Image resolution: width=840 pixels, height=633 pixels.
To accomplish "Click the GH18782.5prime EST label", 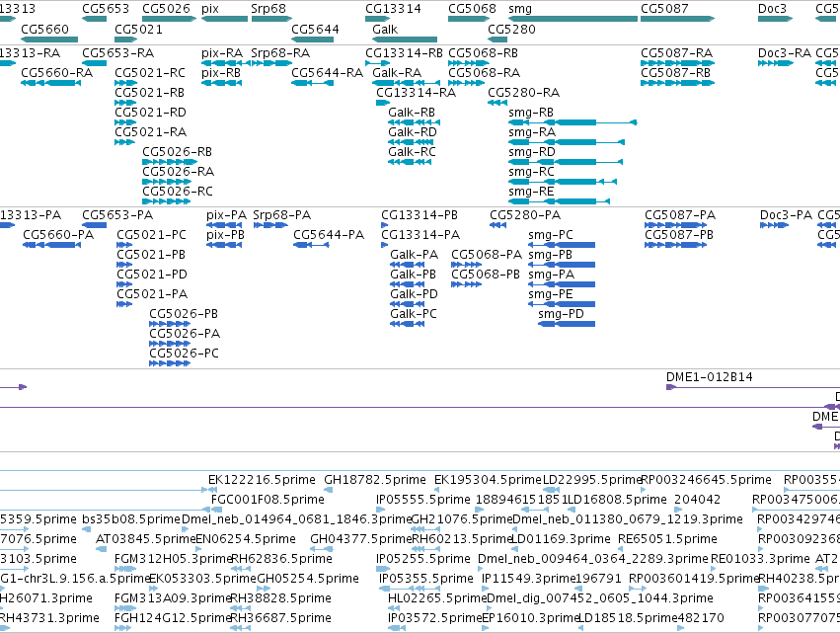I will pos(375,479).
